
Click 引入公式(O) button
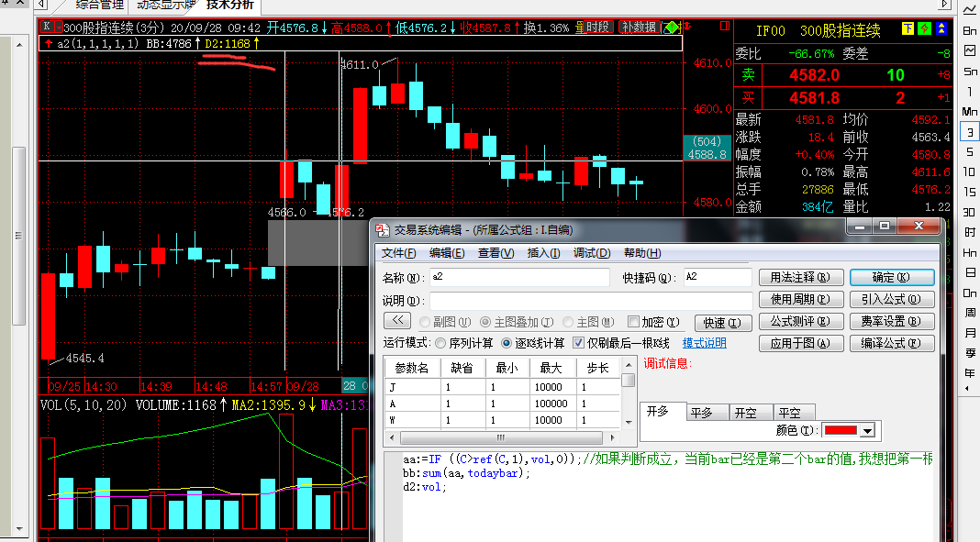pos(892,299)
